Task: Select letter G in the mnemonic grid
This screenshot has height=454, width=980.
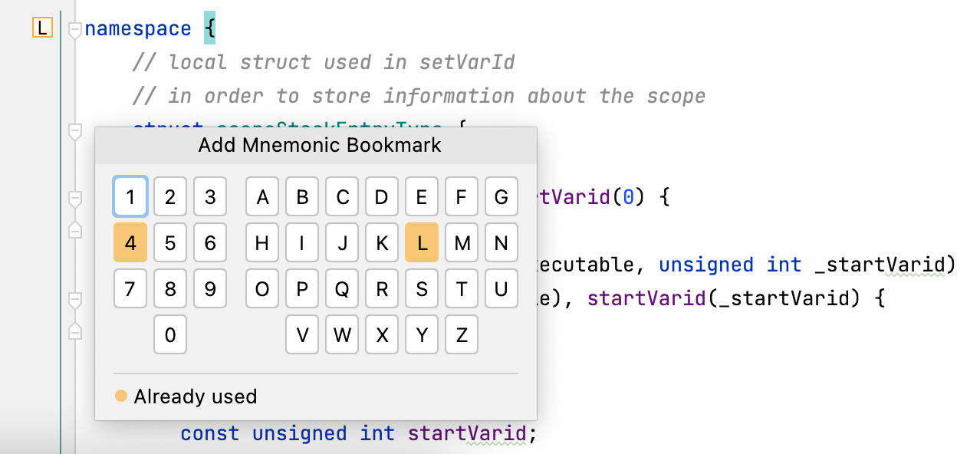Action: pos(501,196)
